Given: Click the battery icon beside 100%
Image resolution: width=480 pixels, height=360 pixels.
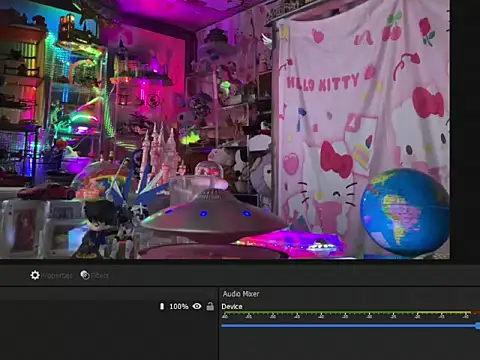Looking at the screenshot, I should (x=162, y=306).
